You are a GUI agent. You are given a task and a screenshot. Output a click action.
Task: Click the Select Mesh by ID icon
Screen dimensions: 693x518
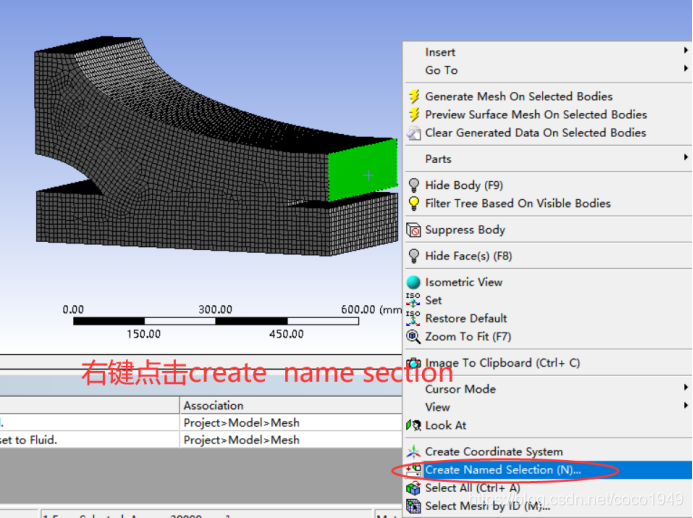(414, 506)
